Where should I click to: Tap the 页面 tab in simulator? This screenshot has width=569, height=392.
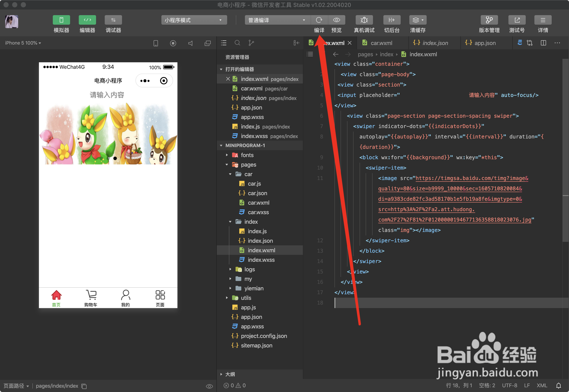pyautogui.click(x=160, y=298)
